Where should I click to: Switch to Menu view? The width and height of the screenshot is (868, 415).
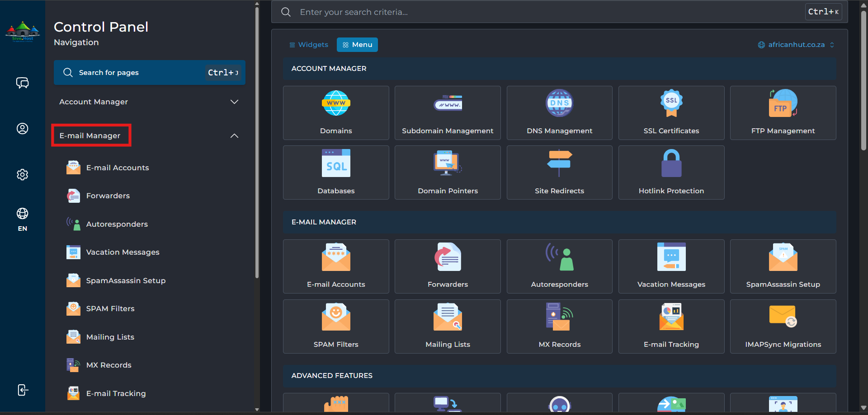(x=357, y=45)
